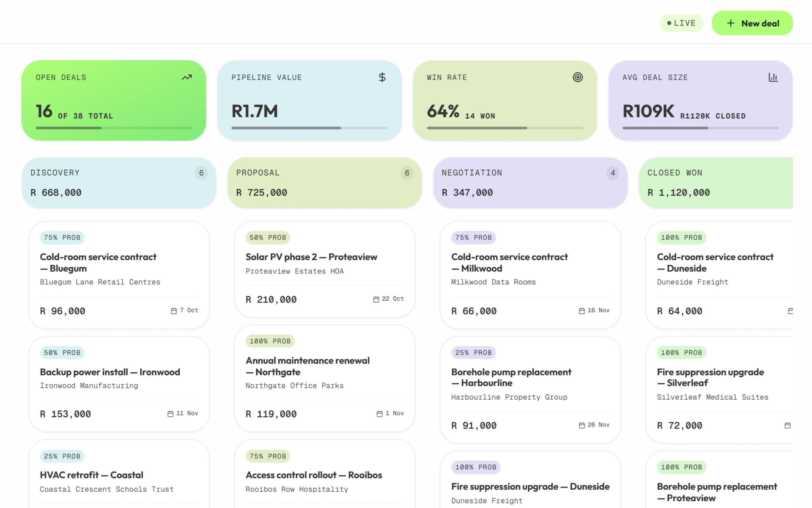
Task: Open Annual maintenance renewal — Northgate deal
Action: (x=325, y=378)
